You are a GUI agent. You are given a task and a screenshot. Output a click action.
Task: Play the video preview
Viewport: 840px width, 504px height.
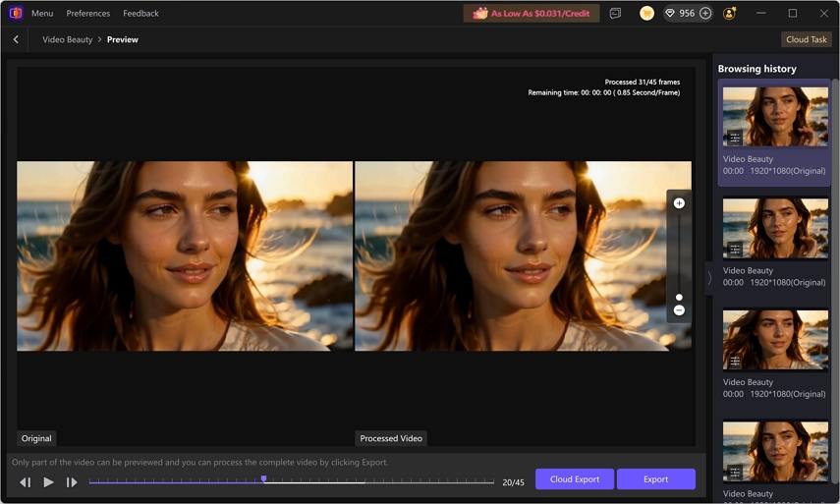pyautogui.click(x=48, y=482)
